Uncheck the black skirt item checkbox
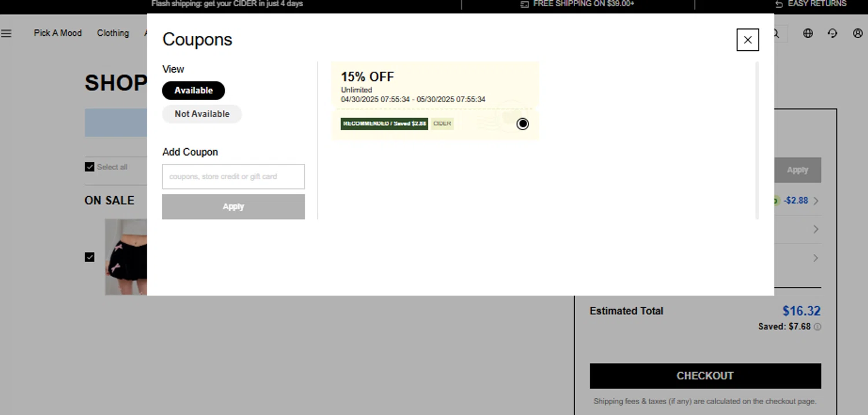The width and height of the screenshot is (868, 415). [90, 257]
